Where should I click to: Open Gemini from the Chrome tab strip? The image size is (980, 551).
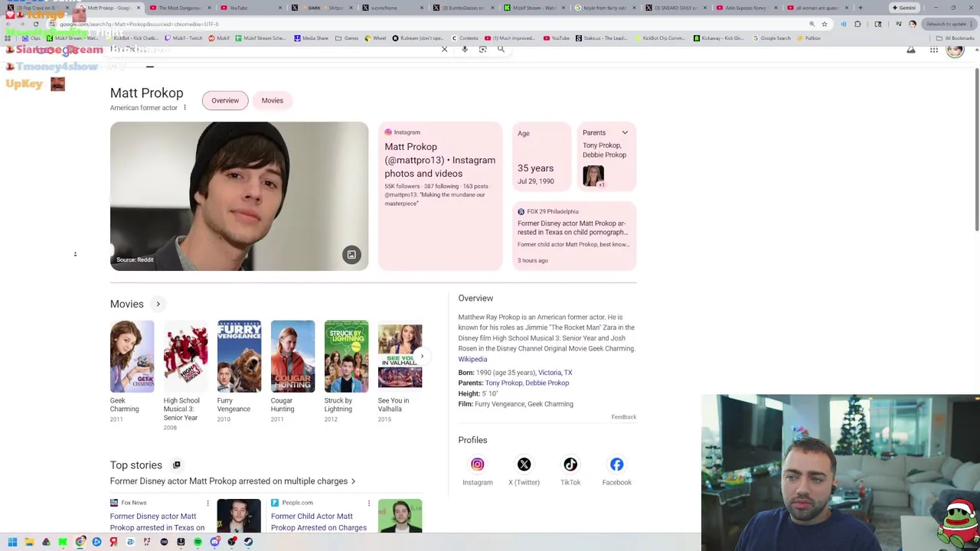click(903, 8)
